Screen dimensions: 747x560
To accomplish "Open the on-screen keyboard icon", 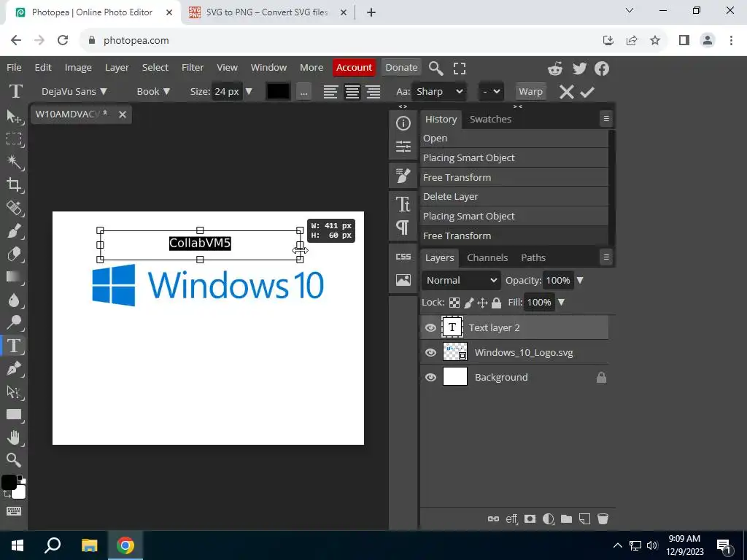I will (14, 511).
